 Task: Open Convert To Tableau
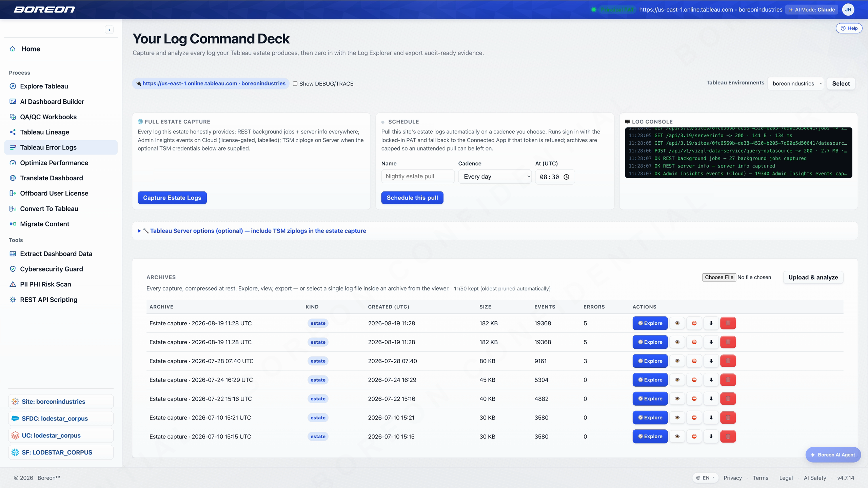61,209
